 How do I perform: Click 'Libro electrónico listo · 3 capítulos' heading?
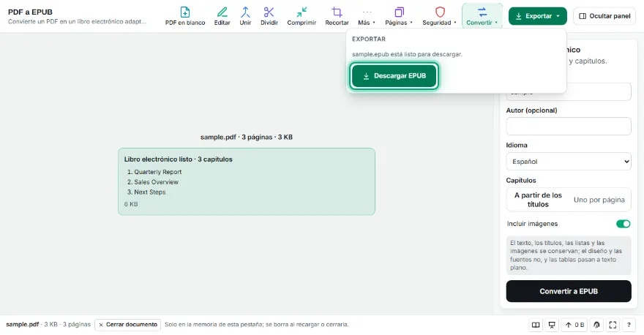(179, 159)
